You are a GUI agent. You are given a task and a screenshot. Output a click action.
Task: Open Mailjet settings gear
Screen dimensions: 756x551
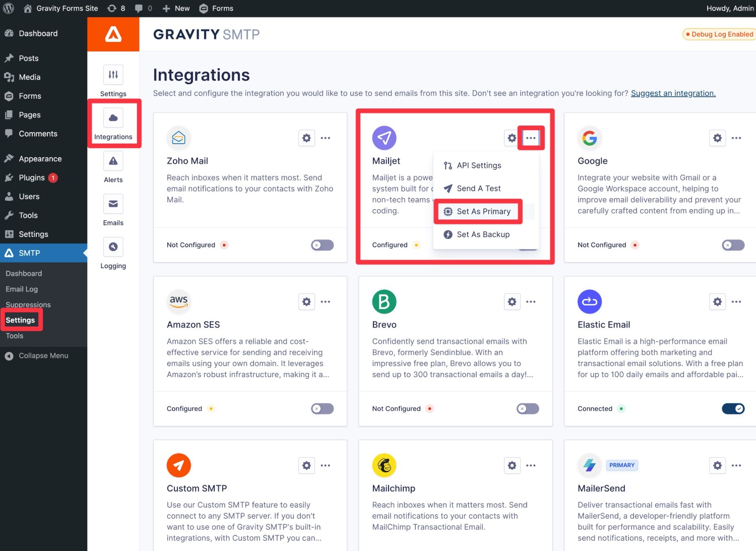tap(512, 138)
